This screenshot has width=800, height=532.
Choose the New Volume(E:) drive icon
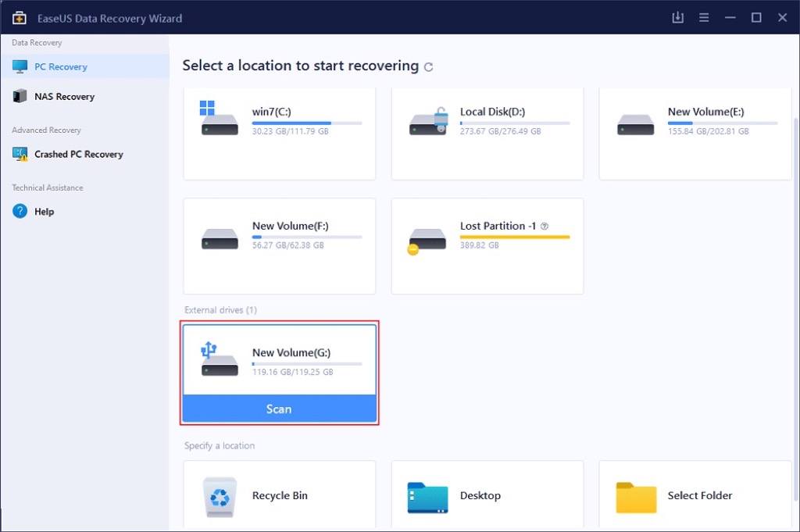click(x=635, y=125)
